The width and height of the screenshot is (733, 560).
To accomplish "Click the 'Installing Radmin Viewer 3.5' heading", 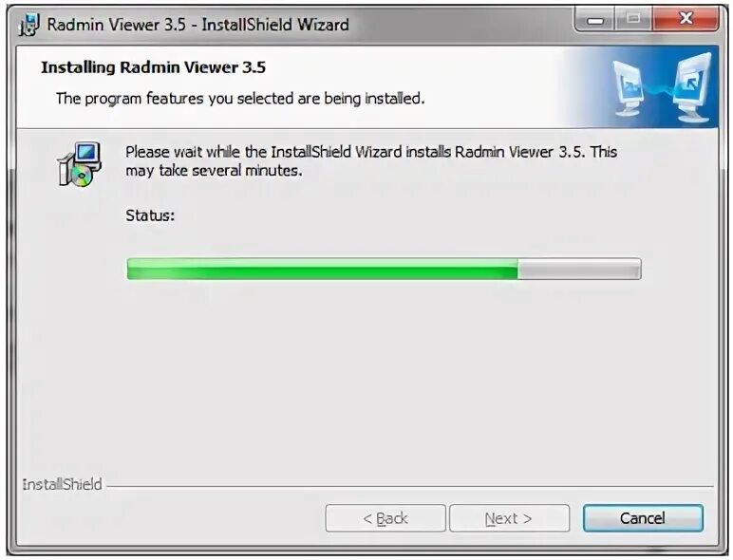I will tap(153, 67).
